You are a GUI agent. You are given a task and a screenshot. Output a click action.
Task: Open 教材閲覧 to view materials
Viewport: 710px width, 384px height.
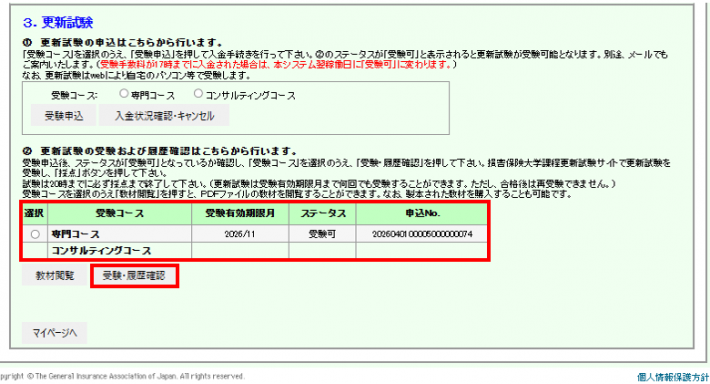[55, 276]
